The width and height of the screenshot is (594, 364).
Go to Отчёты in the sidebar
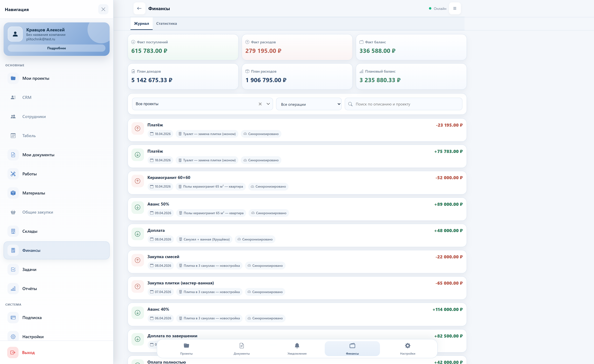pos(29,289)
